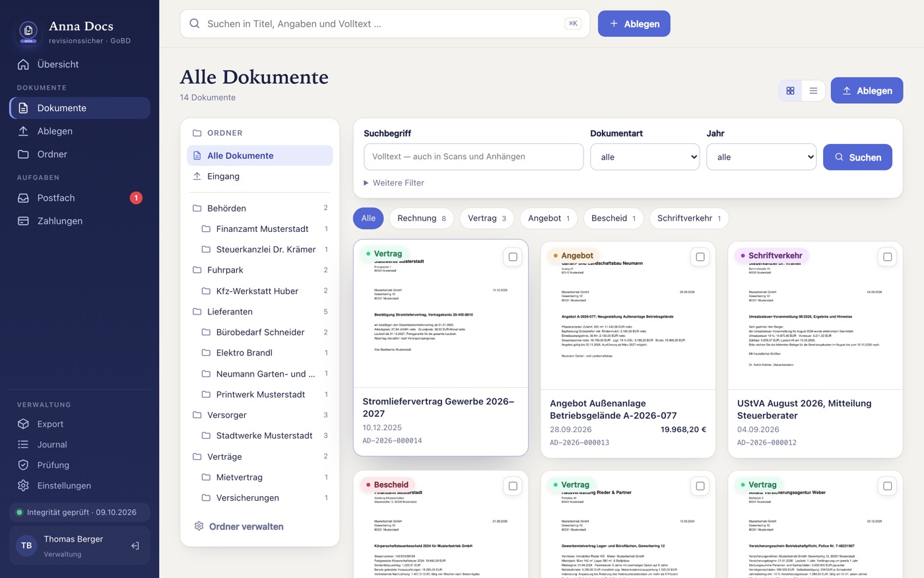The image size is (924, 578).
Task: Click the Export box icon
Action: (23, 424)
